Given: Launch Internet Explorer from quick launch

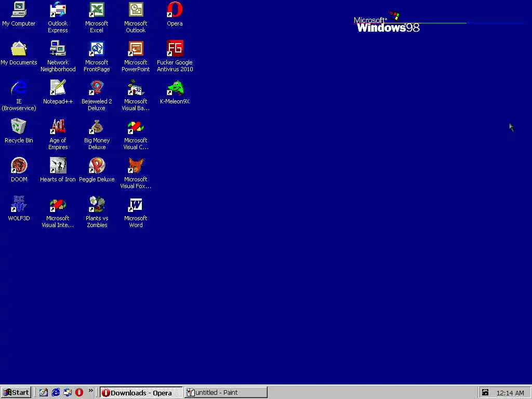Looking at the screenshot, I should pos(55,393).
